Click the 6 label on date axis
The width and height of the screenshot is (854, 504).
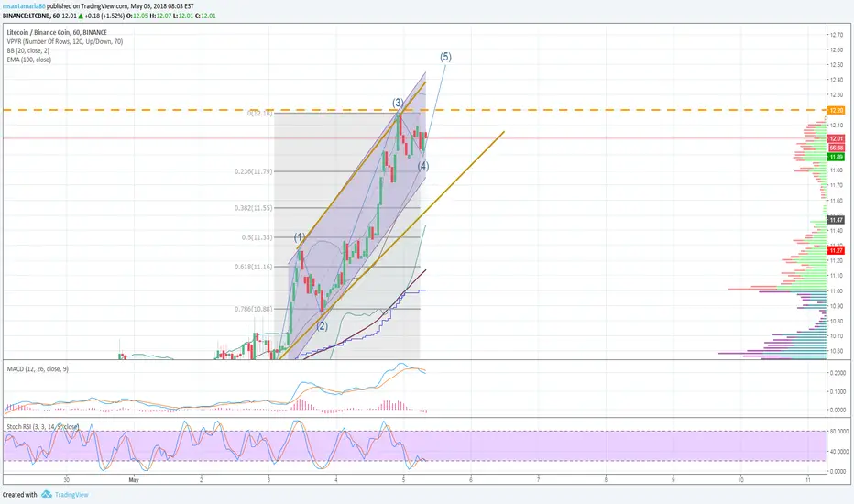pyautogui.click(x=471, y=480)
